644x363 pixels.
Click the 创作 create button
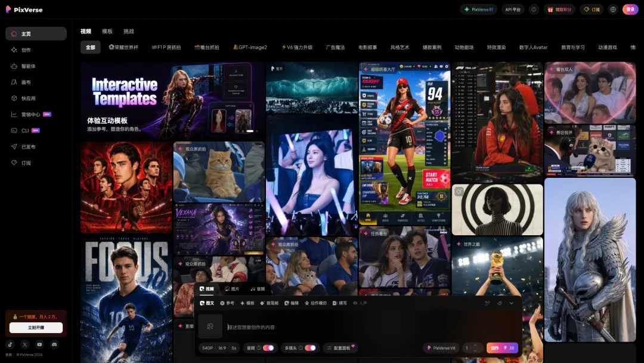pos(502,348)
